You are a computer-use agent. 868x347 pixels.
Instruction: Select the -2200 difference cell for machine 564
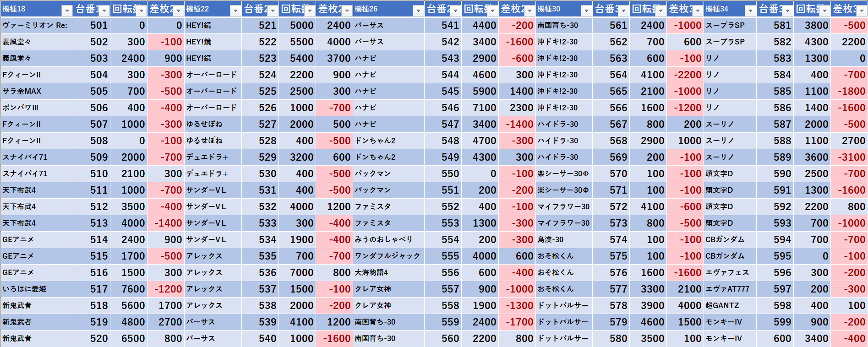pos(685,75)
